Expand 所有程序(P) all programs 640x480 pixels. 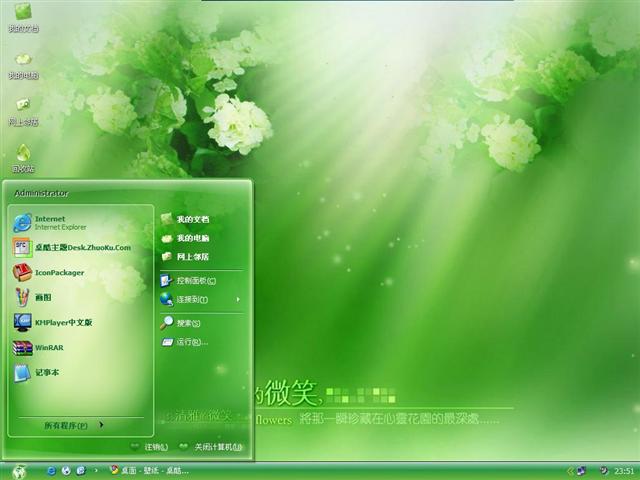click(x=74, y=425)
